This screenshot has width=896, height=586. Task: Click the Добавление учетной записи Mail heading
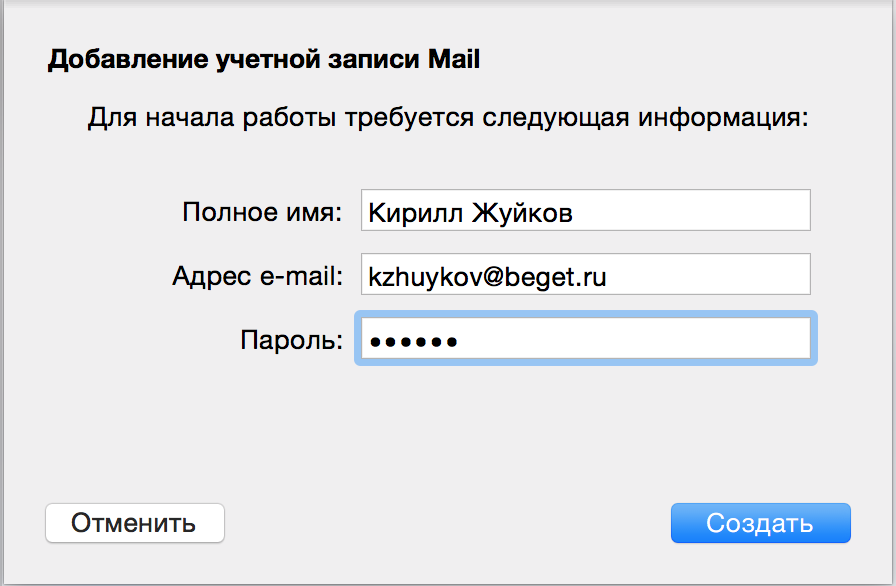click(x=263, y=59)
